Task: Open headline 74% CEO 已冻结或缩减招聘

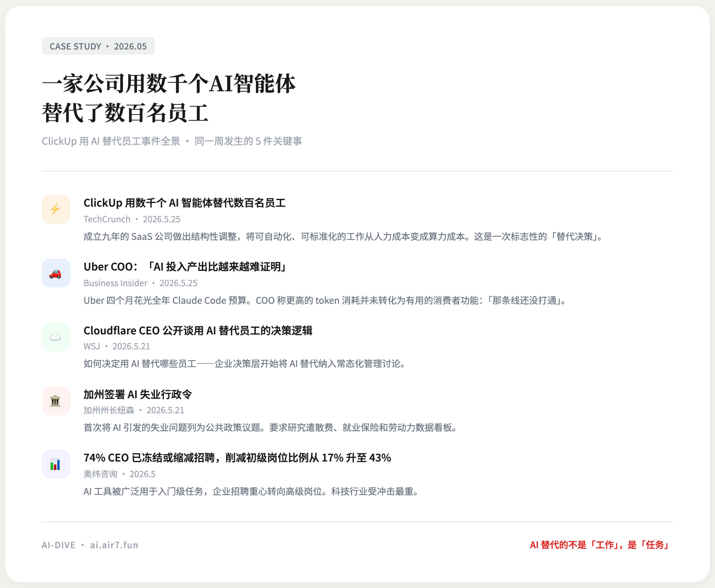Action: click(x=237, y=458)
